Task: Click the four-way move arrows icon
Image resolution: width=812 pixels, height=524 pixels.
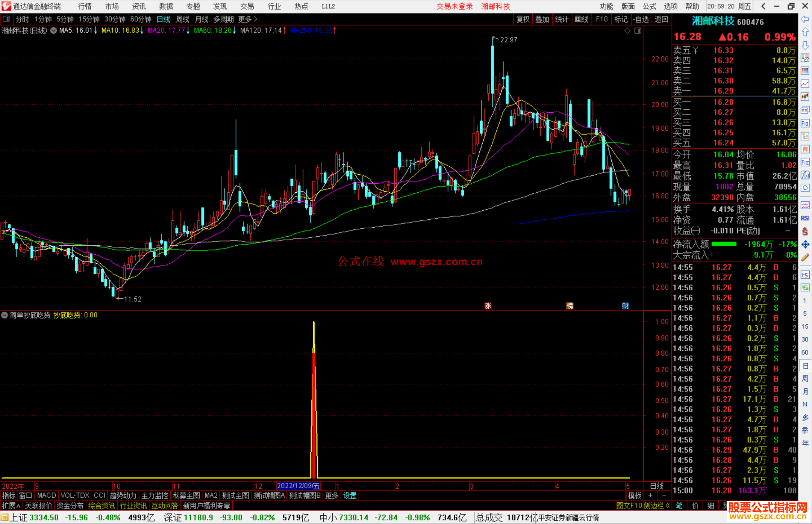Action: tap(805, 245)
